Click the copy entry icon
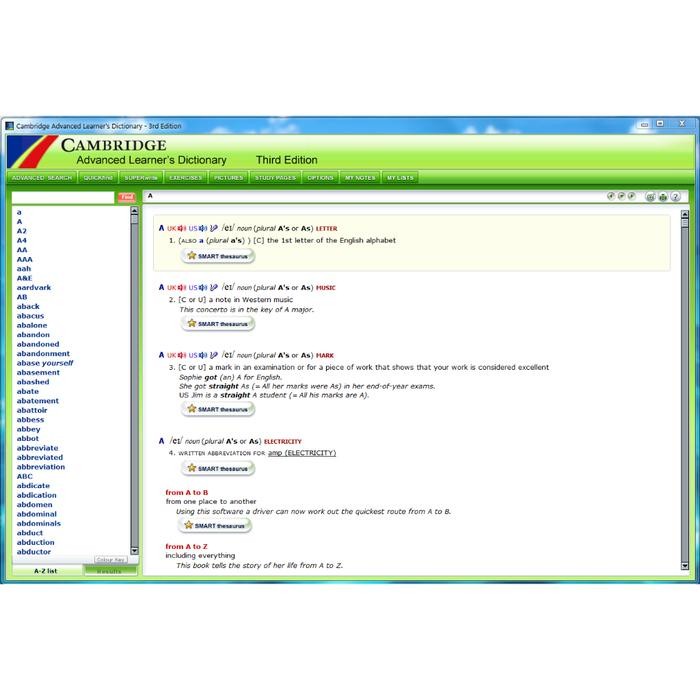Viewport: 700px width, 700px height. (650, 197)
